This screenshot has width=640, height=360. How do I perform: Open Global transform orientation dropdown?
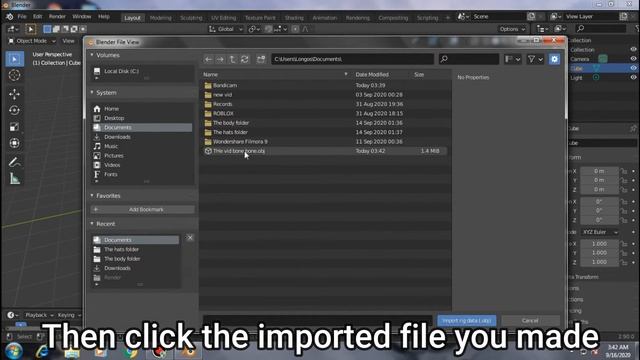click(226, 29)
